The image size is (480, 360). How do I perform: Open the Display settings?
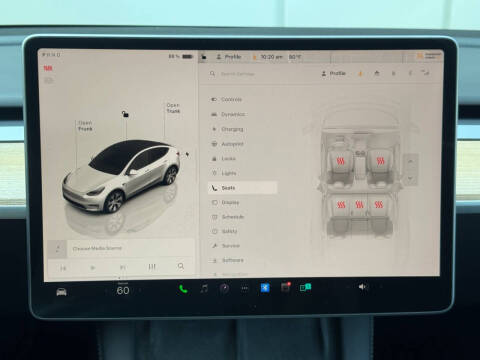[x=226, y=202]
